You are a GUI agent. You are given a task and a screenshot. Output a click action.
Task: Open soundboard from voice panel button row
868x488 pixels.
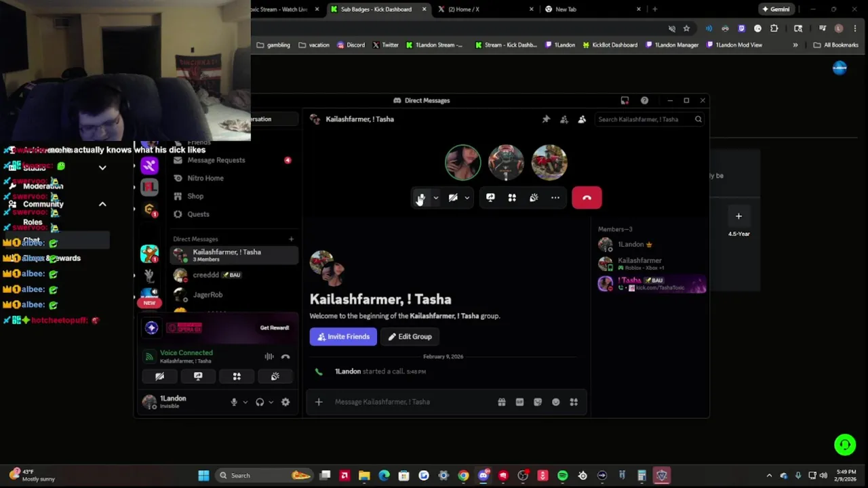click(275, 376)
